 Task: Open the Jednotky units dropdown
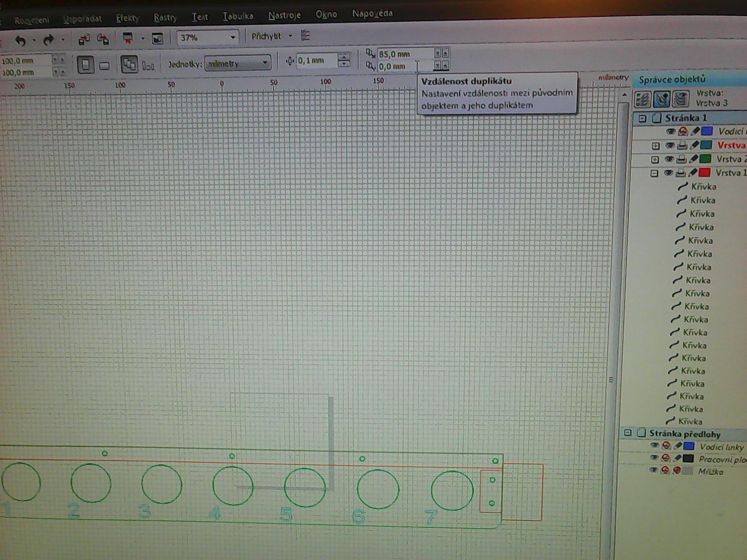pos(265,63)
